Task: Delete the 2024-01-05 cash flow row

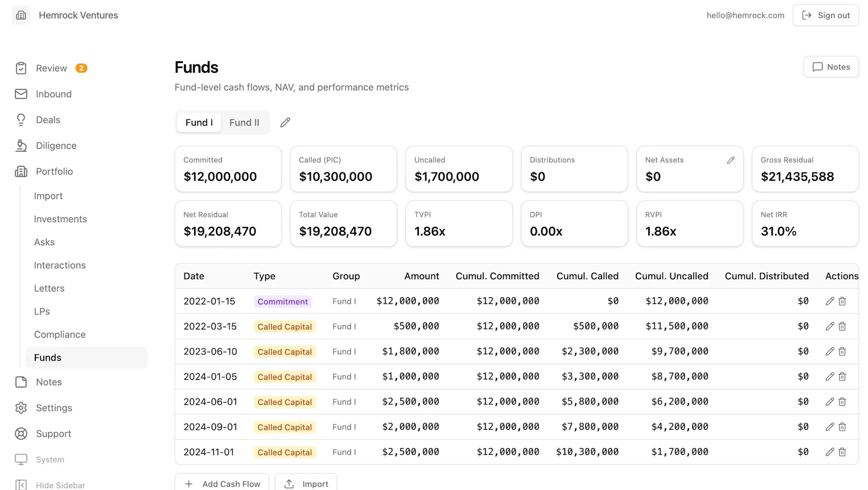Action: pos(843,377)
